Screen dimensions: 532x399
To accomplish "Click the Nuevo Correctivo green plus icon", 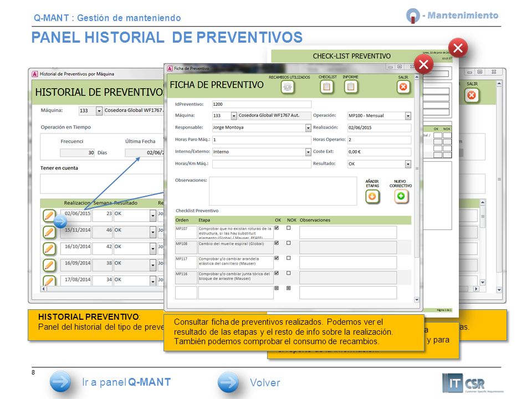I will point(401,196).
